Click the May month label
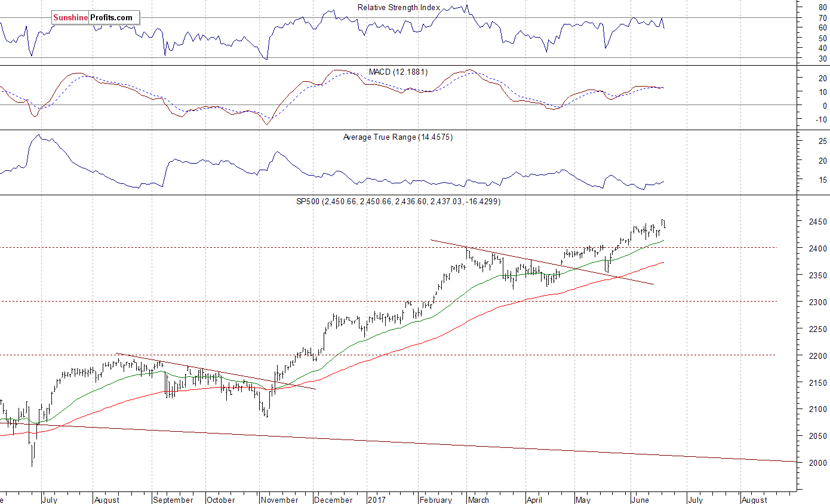This screenshot has height=504, width=830. (x=582, y=500)
